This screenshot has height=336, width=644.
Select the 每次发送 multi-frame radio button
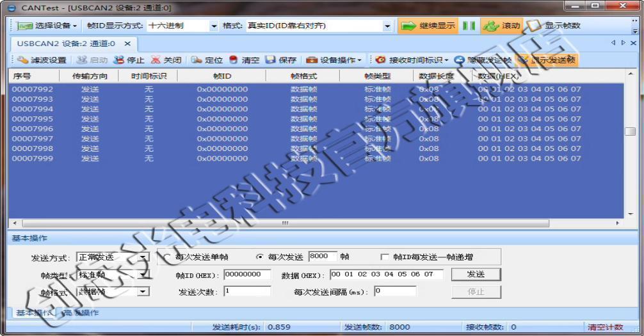point(259,257)
